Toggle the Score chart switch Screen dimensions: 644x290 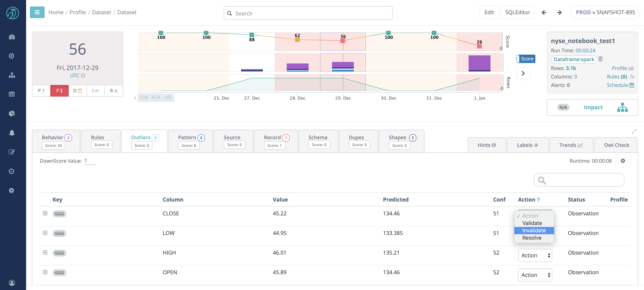(x=526, y=59)
